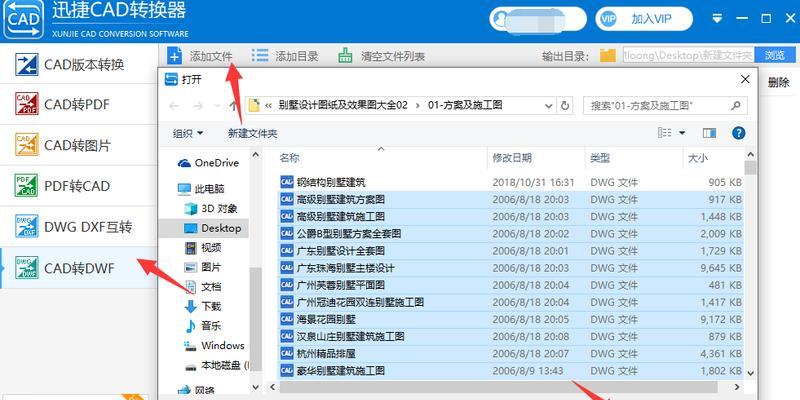Open the 下载 folder in tree
The width and height of the screenshot is (800, 400).
203,306
